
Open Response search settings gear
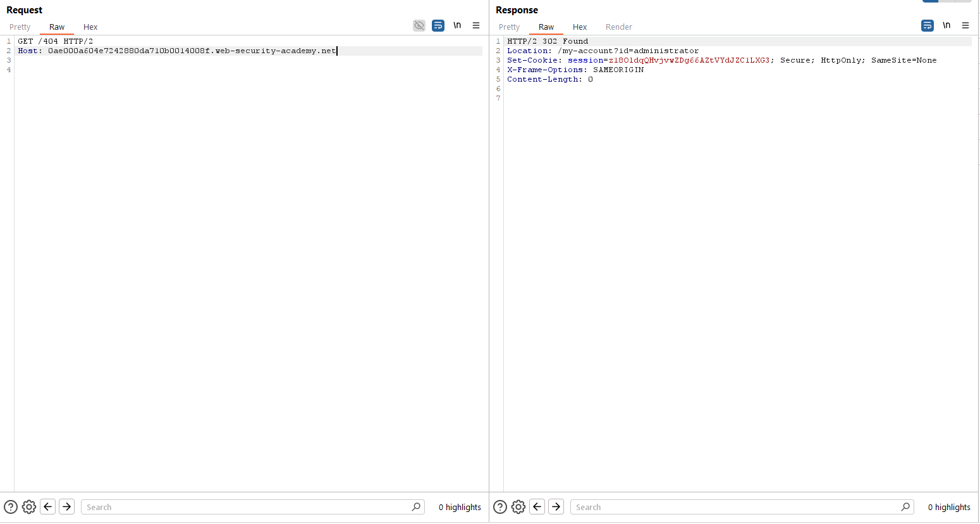pos(518,507)
